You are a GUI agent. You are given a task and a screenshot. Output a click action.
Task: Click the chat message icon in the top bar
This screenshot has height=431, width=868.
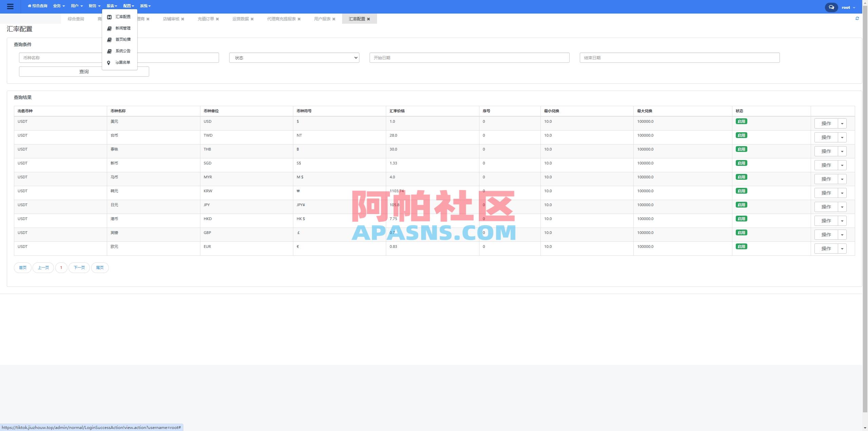(831, 7)
